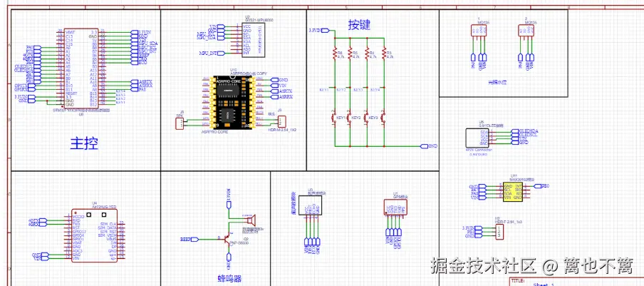Select resistor R3 in the key circuit
The image size is (644, 286).
point(384,53)
